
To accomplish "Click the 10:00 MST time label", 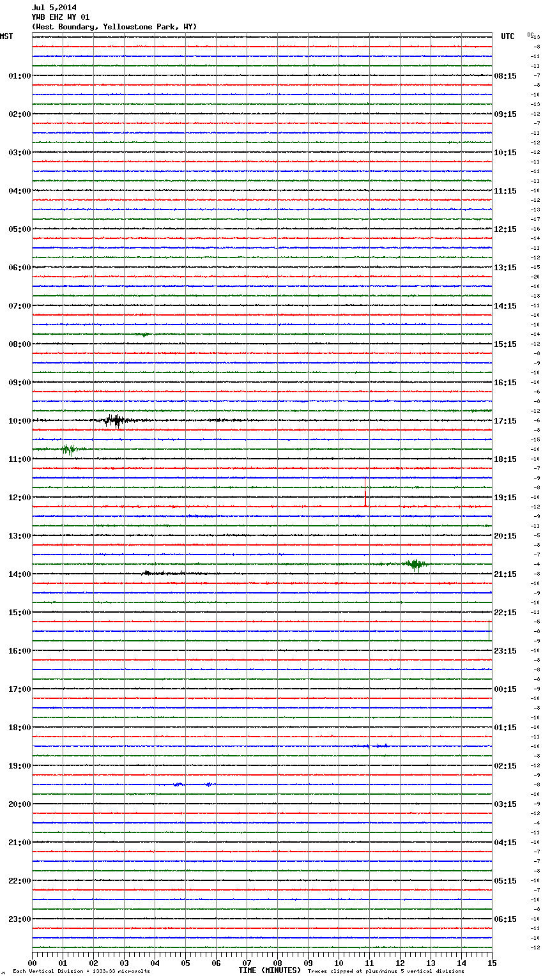I will tap(19, 421).
